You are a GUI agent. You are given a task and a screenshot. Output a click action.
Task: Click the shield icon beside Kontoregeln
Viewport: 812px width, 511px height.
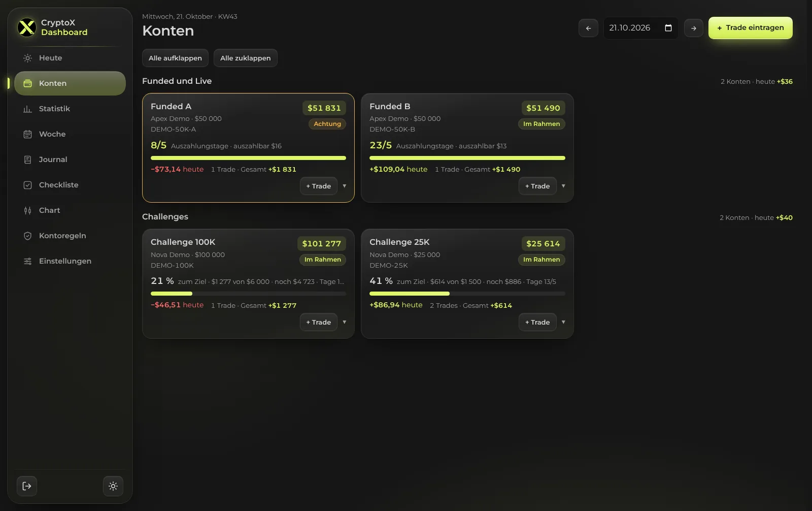coord(28,236)
